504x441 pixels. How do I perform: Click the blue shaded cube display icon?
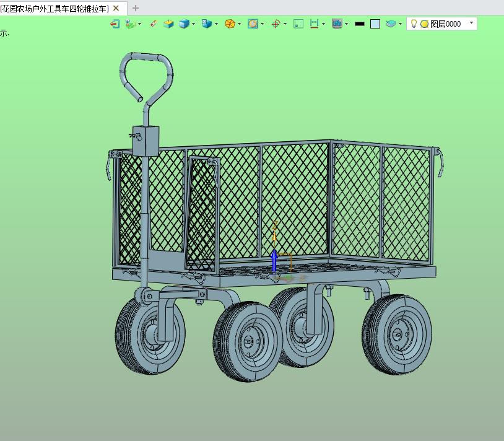click(x=184, y=24)
